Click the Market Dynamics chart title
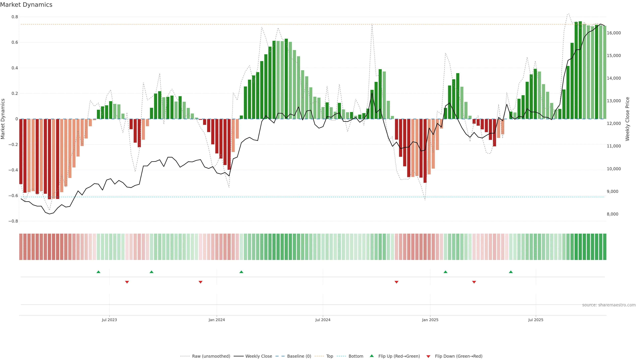Screen dimensions: 644x362 coord(26,5)
